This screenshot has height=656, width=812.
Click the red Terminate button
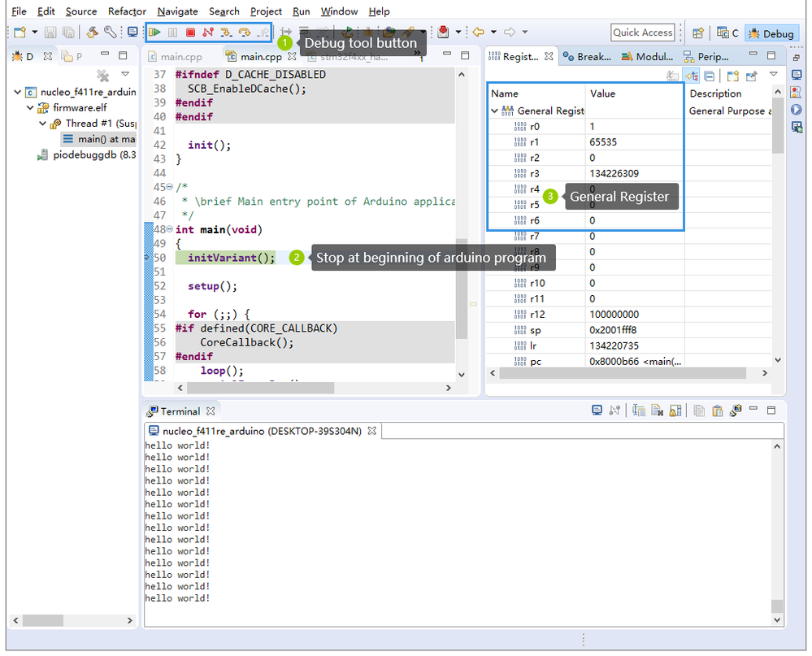coord(190,32)
